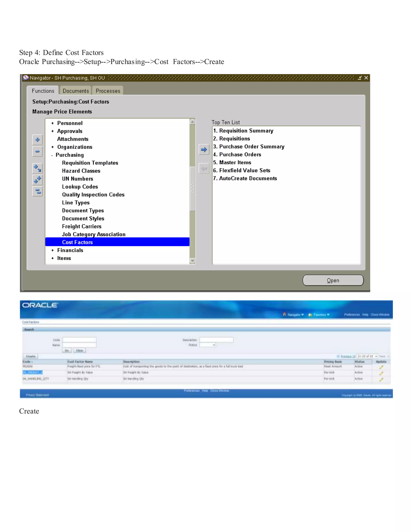Select Hazard Classes in the tree
This screenshot has height=532, width=411.
pos(81,171)
